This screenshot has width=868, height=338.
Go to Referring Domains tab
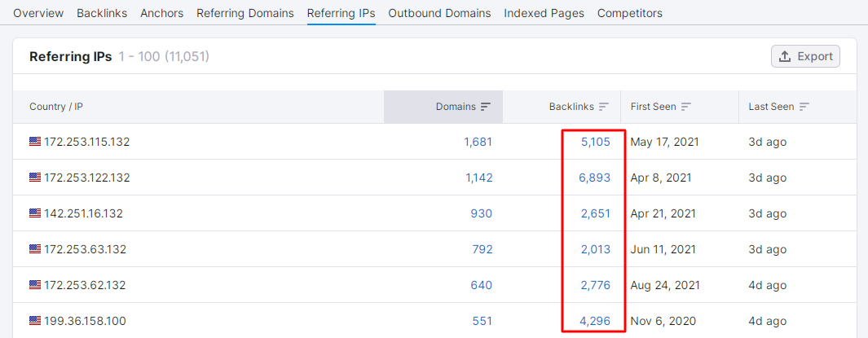pyautogui.click(x=245, y=13)
